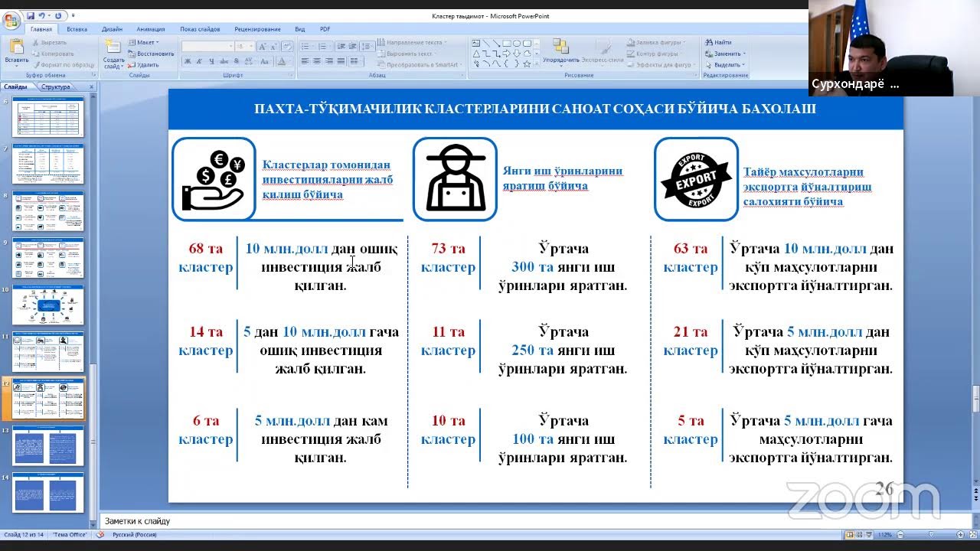Toggle bold (Ж) formatting
980x551 pixels.
coord(188,61)
